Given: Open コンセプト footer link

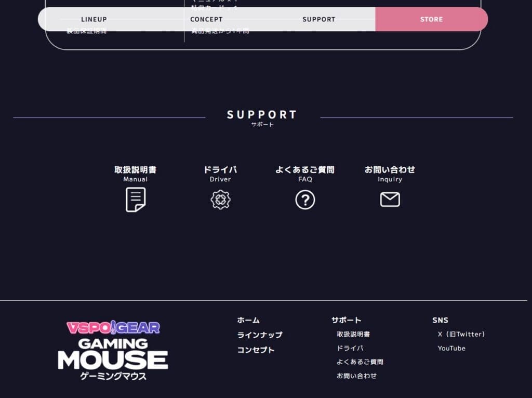Looking at the screenshot, I should tap(256, 350).
